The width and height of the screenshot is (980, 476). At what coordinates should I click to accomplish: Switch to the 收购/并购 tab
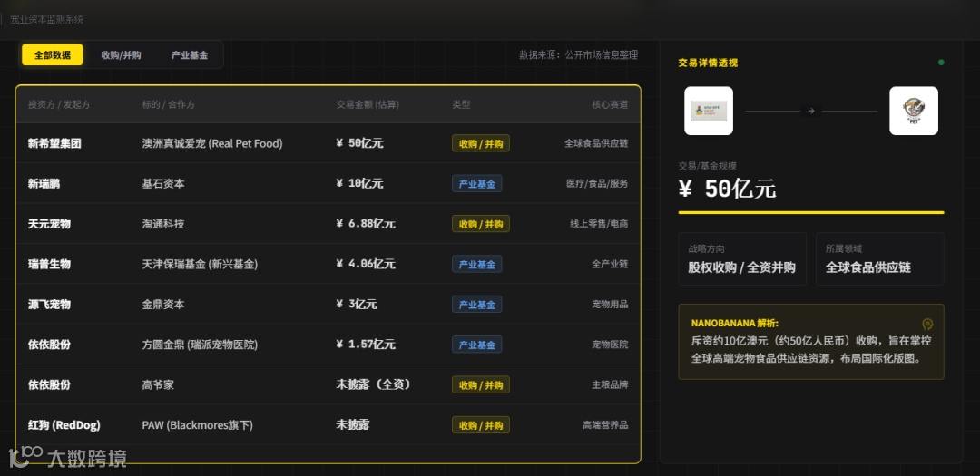(122, 55)
